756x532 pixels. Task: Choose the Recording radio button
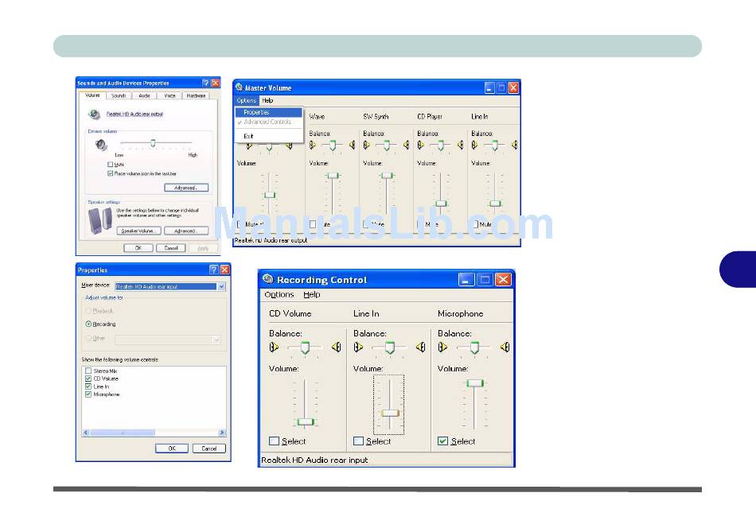(88, 324)
